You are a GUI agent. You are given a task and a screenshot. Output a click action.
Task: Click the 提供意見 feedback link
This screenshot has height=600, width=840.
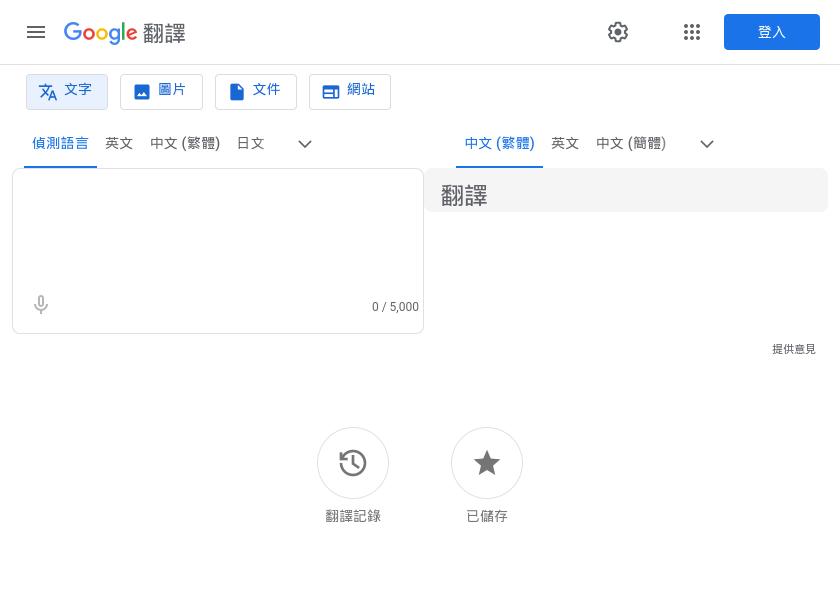click(x=793, y=349)
